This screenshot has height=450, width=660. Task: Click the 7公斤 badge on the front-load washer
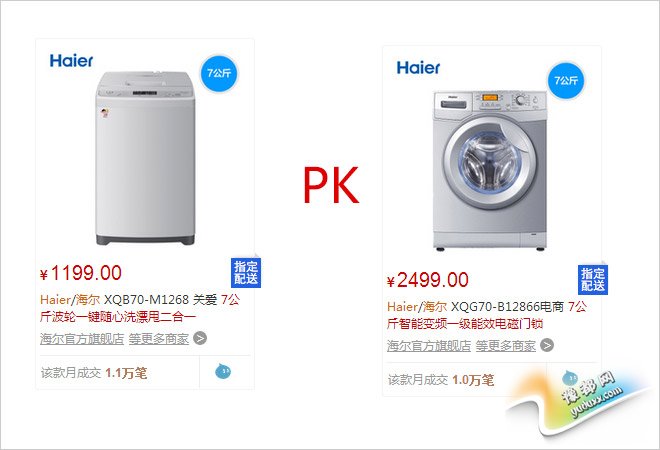click(x=566, y=80)
